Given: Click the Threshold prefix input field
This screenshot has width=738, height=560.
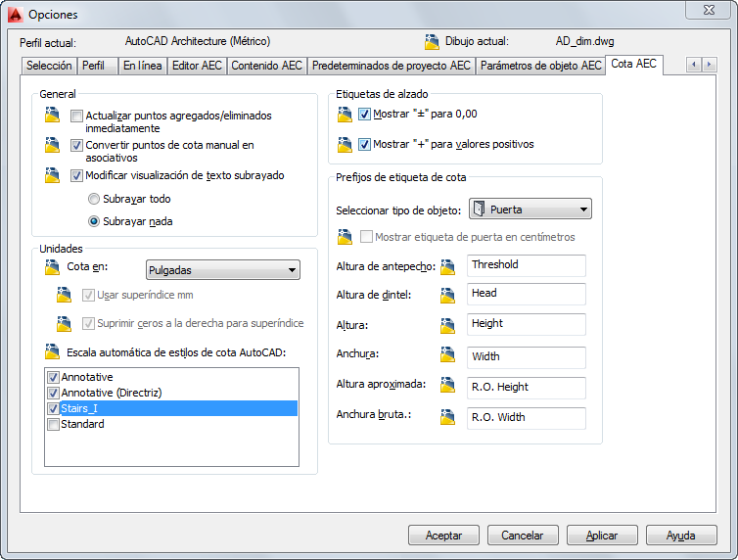Looking at the screenshot, I should [527, 265].
